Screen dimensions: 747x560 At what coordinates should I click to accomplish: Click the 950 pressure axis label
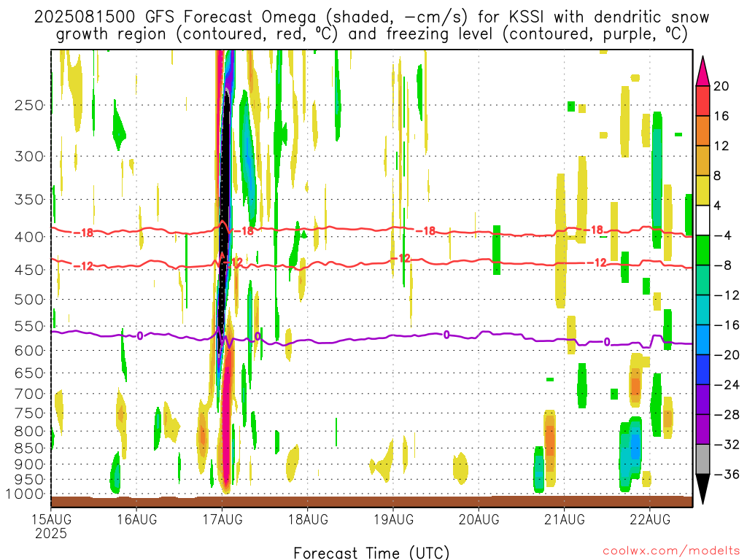click(x=29, y=480)
